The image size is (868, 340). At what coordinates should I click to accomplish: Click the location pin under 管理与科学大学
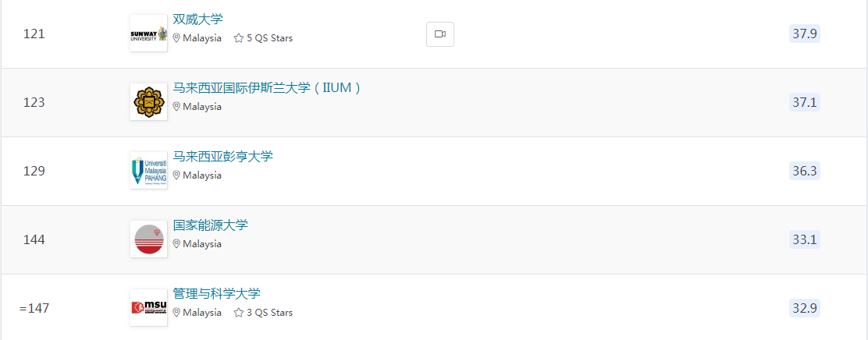tap(176, 313)
